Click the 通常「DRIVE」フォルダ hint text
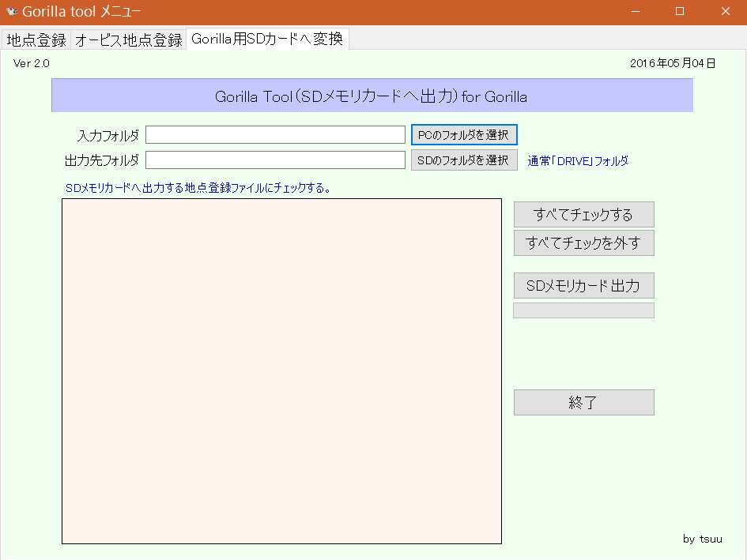 [x=578, y=161]
